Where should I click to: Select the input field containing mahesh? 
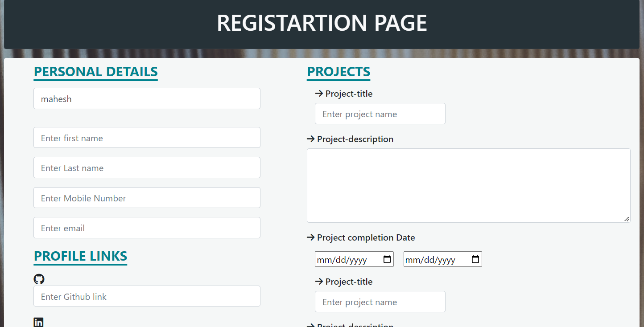147,98
